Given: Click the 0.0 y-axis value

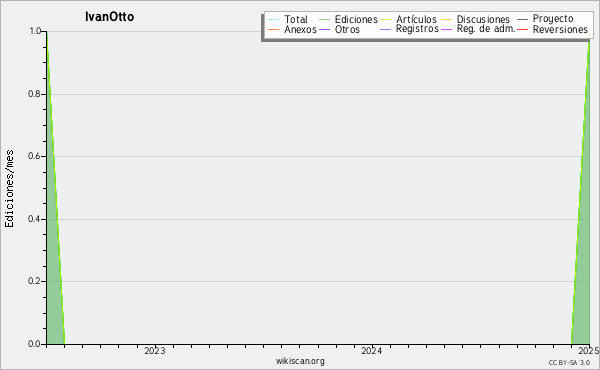Looking at the screenshot, I should coord(34,344).
